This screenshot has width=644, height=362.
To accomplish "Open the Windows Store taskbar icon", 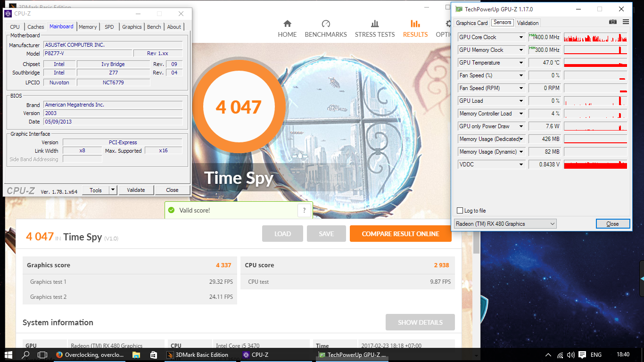I will pyautogui.click(x=153, y=355).
